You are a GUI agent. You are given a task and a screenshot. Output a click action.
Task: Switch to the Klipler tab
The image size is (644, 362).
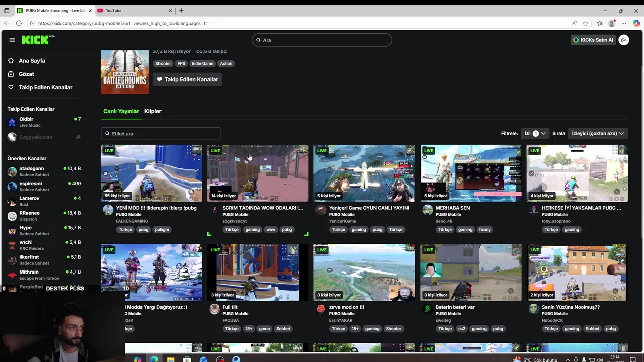pos(153,111)
